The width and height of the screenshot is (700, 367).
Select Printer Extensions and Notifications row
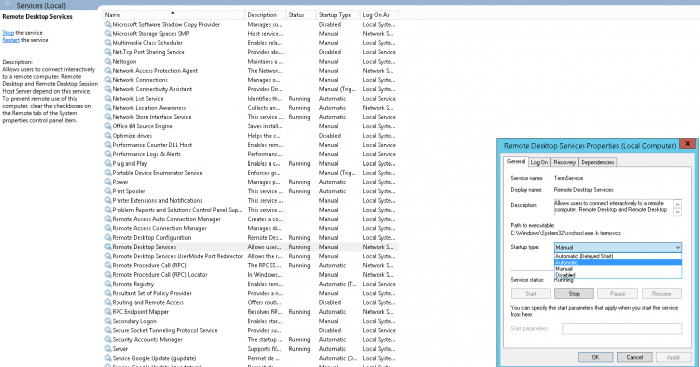click(250, 200)
